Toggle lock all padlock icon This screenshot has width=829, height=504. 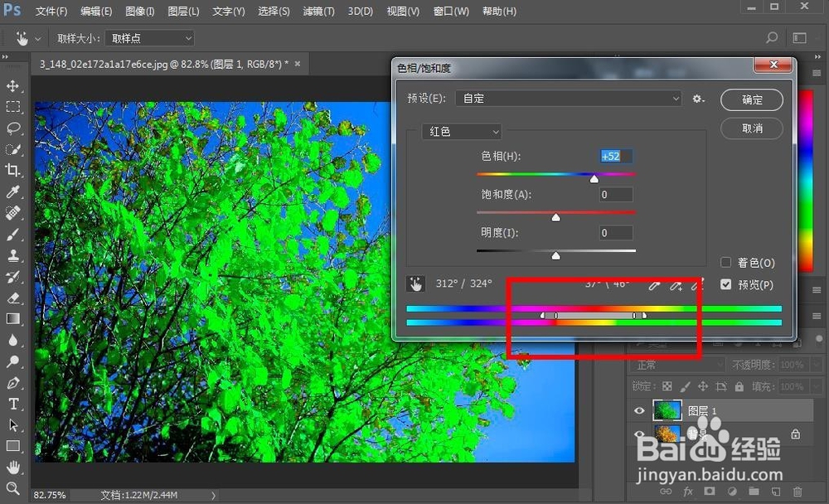click(x=739, y=386)
